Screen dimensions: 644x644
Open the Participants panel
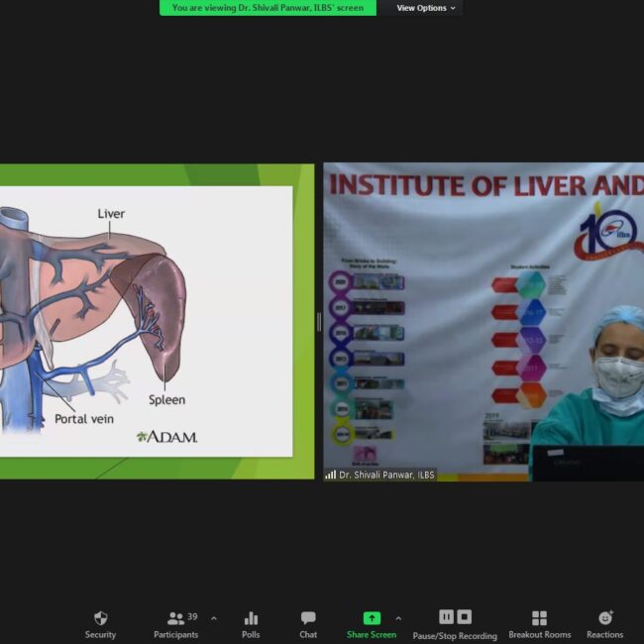175,618
